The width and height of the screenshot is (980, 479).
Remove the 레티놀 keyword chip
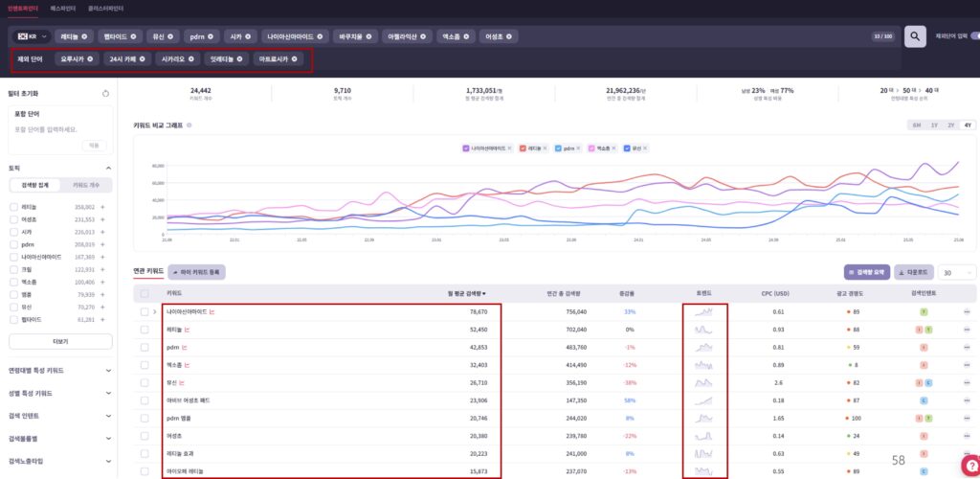[84, 37]
